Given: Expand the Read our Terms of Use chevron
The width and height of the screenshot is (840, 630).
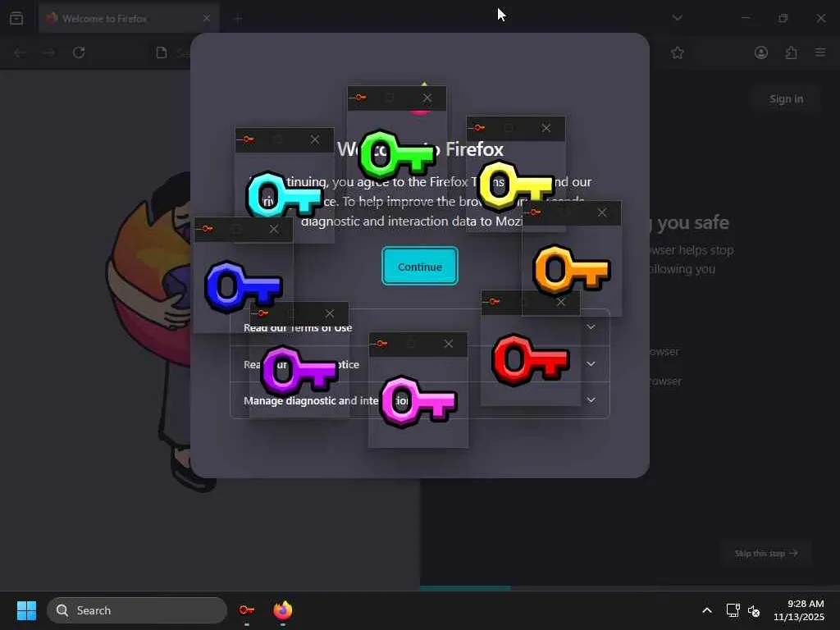Looking at the screenshot, I should (591, 326).
